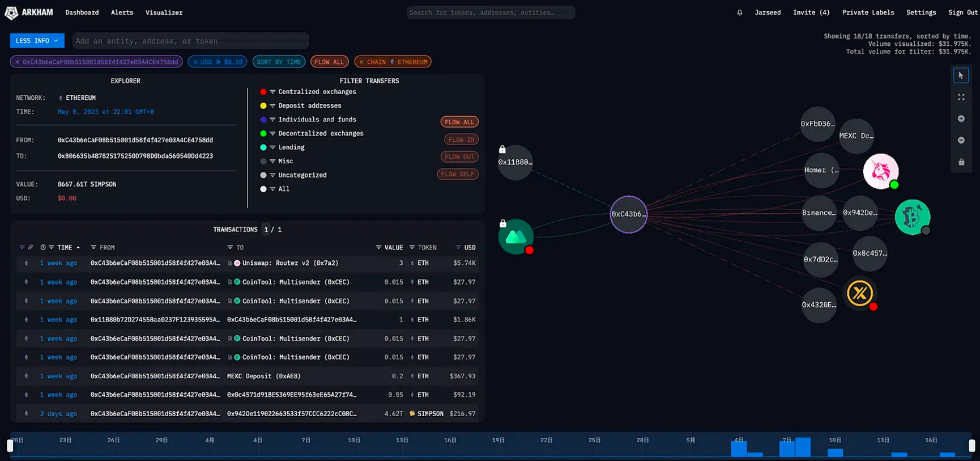Open the VALUE column filter
980x461 pixels.
click(378, 247)
